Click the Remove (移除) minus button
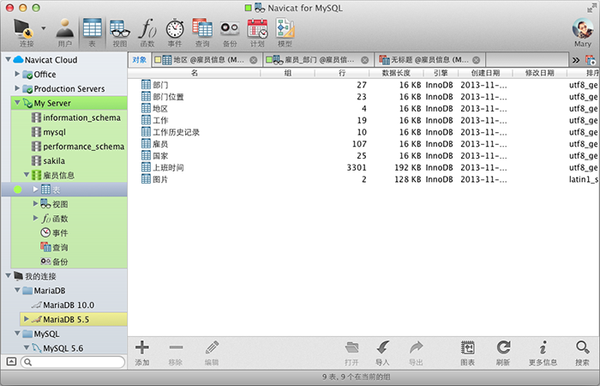Viewport: 600px width, 386px height. 176,353
